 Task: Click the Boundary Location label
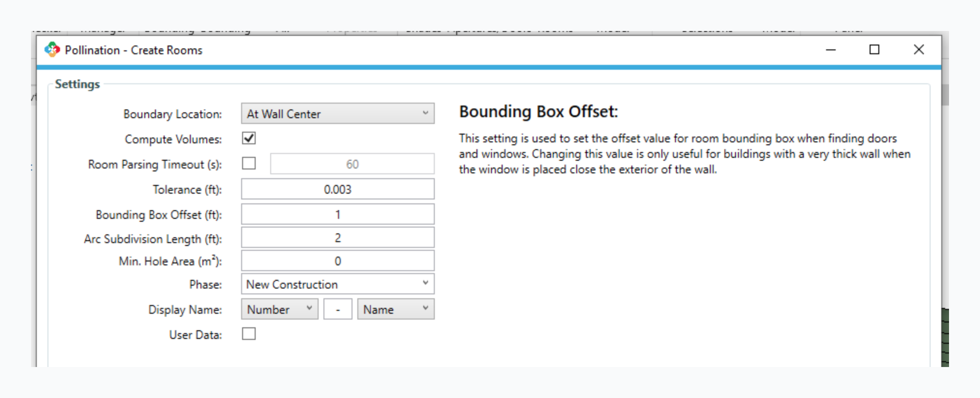172,114
